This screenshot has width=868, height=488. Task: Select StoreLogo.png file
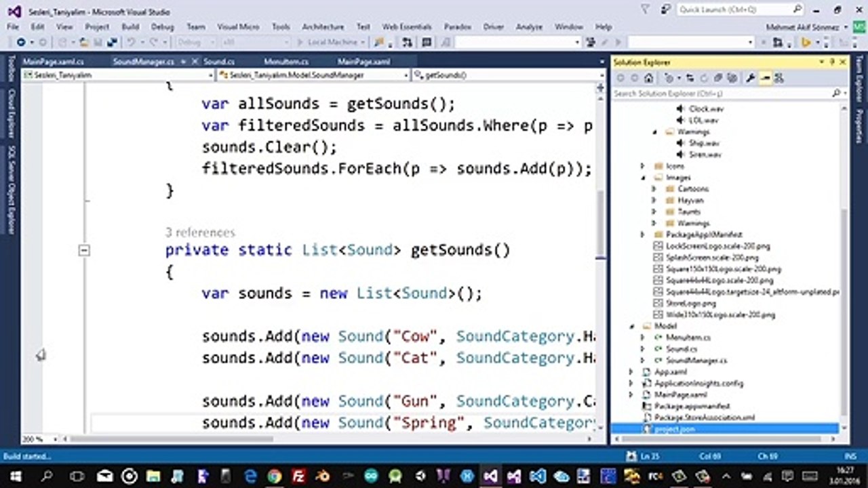click(691, 303)
